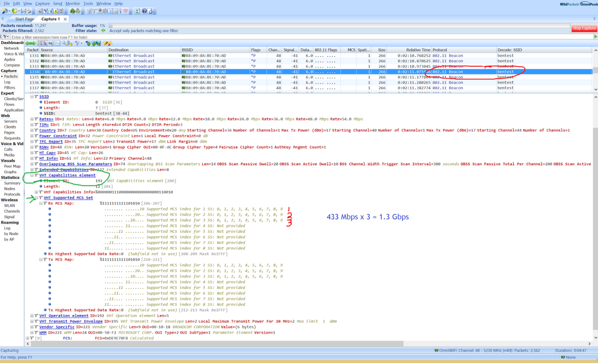598x364 pixels.
Task: Select packet 1331 in the packet list
Action: point(308,56)
